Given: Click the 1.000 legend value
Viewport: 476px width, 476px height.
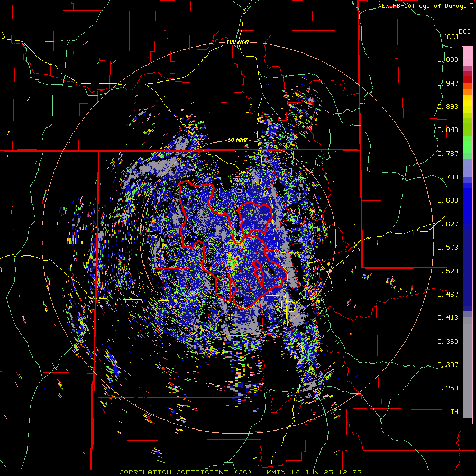Looking at the screenshot, I should click(x=448, y=60).
